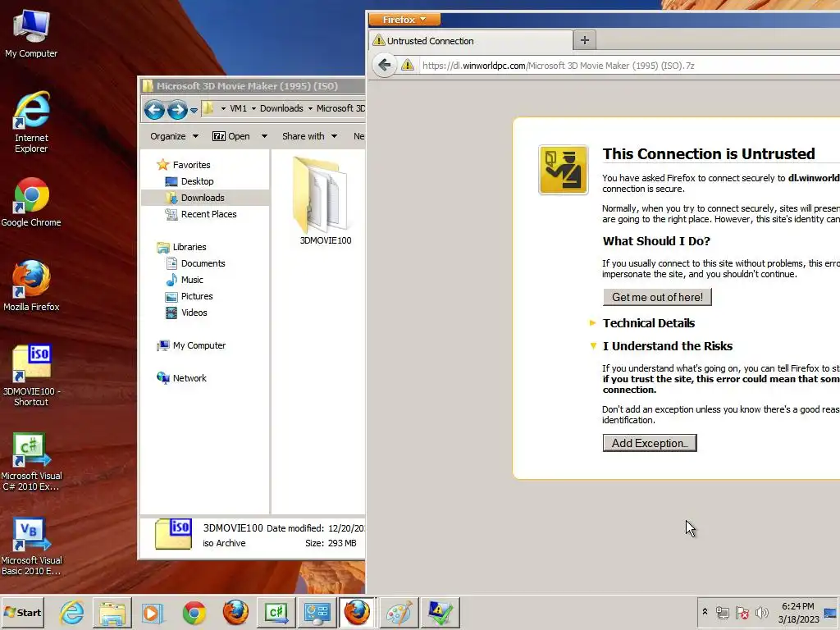Expand the VM1 breadcrumb dropdown arrow
The height and width of the screenshot is (630, 840).
tap(254, 109)
